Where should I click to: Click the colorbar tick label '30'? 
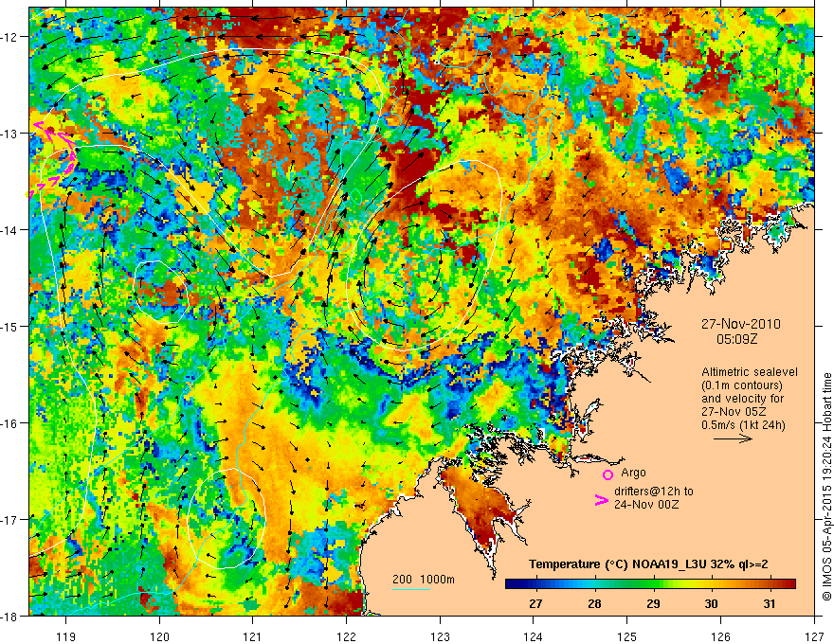(x=711, y=603)
